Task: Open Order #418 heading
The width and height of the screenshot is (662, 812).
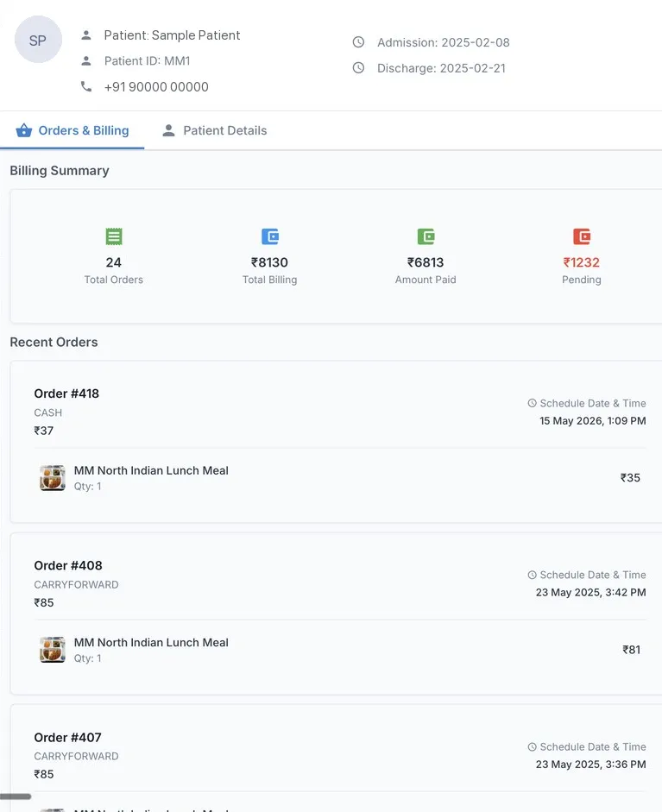Action: point(66,393)
